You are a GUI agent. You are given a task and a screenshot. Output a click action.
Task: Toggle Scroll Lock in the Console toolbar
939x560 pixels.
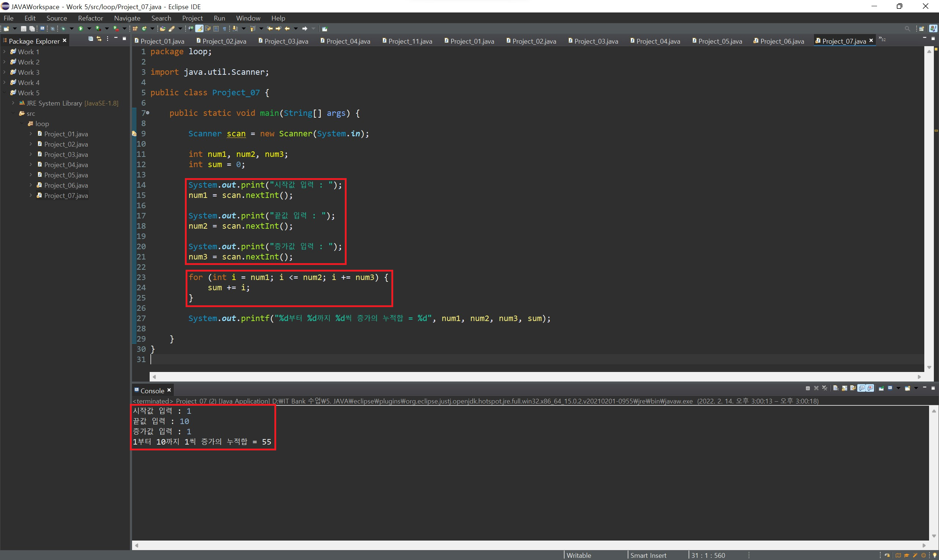tap(845, 388)
